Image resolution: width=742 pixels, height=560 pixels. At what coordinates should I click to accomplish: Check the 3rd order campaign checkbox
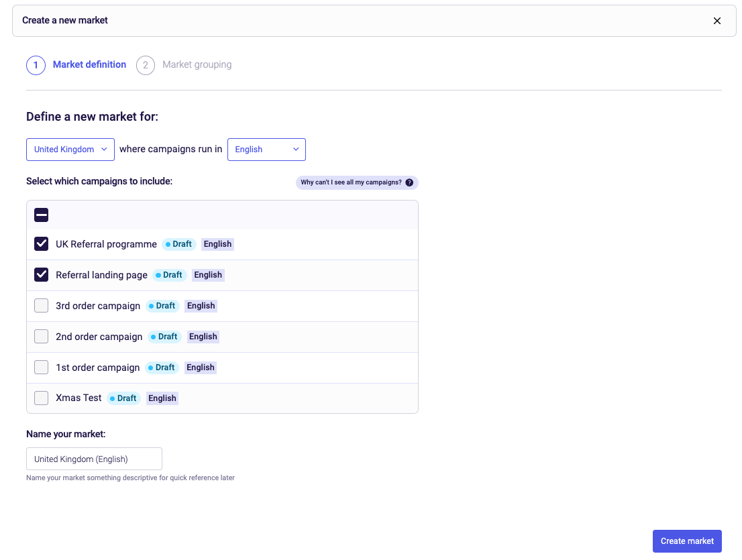pyautogui.click(x=41, y=306)
